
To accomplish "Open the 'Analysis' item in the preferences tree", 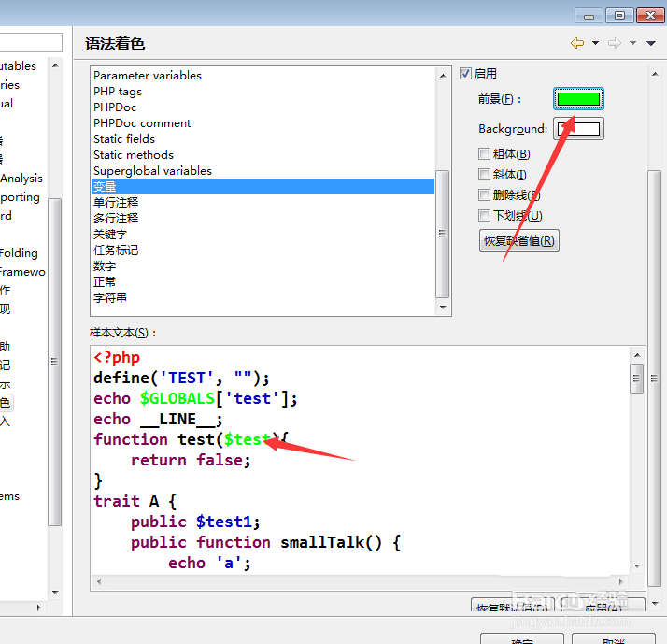I will [x=21, y=179].
